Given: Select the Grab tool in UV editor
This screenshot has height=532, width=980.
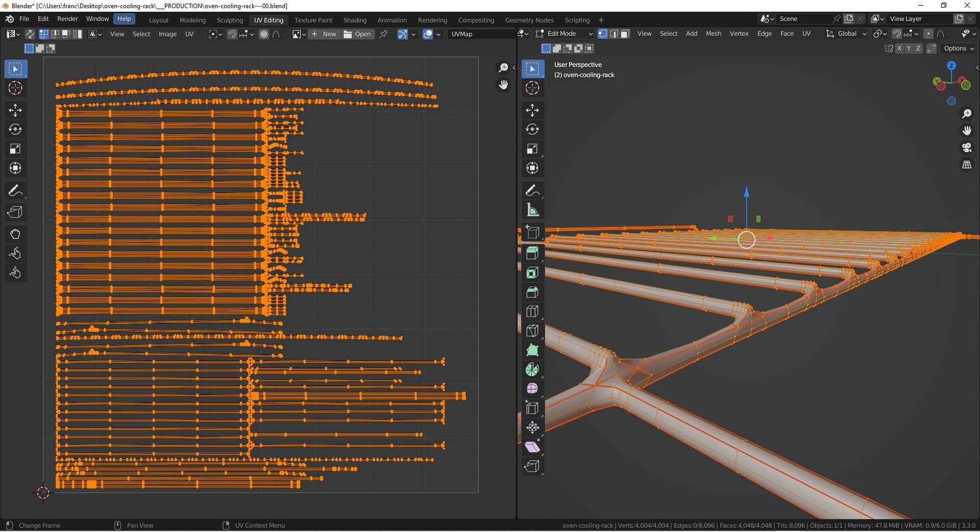Looking at the screenshot, I should click(x=15, y=234).
